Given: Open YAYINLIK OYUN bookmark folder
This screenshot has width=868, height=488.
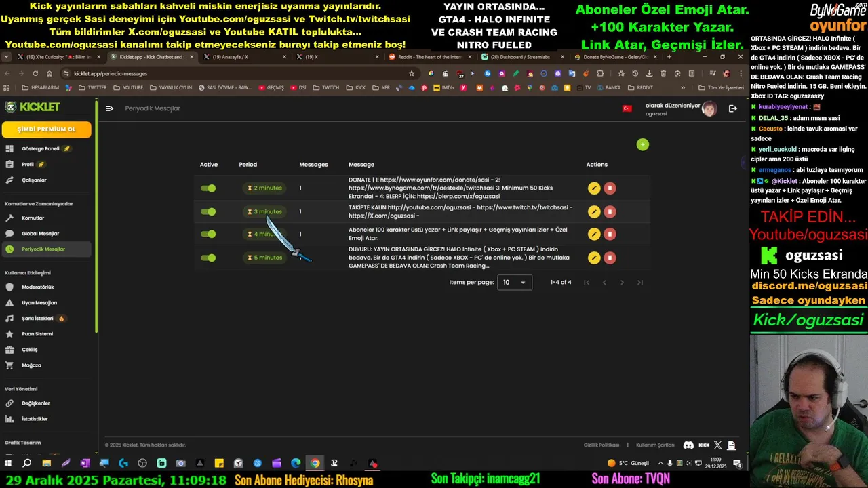Looking at the screenshot, I should (171, 87).
